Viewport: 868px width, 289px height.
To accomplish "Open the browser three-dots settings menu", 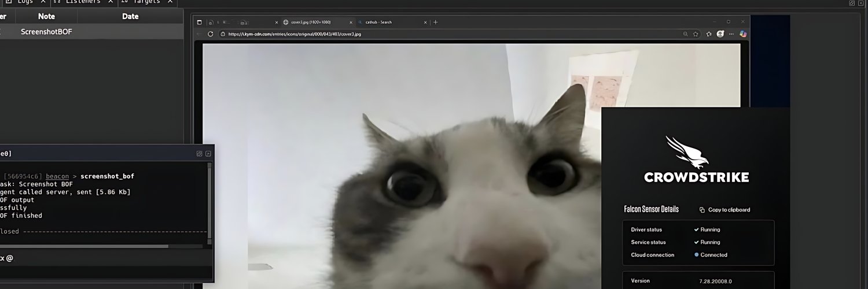I will click(x=732, y=34).
